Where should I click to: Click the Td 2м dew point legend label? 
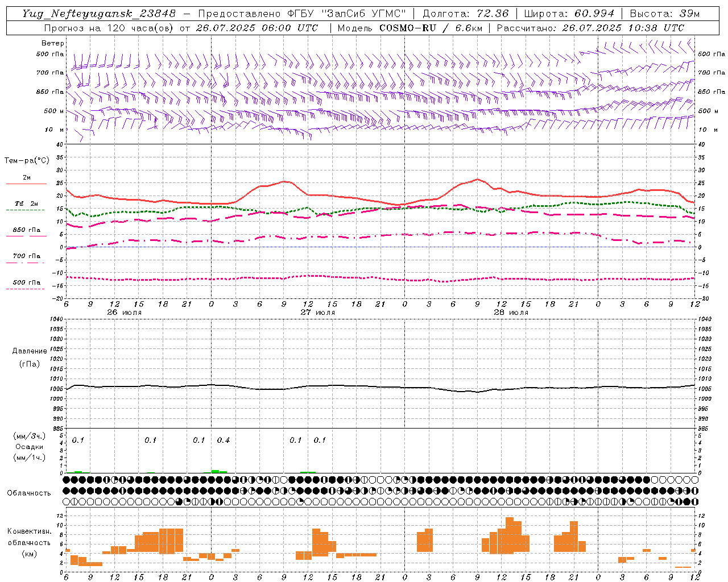coord(26,203)
